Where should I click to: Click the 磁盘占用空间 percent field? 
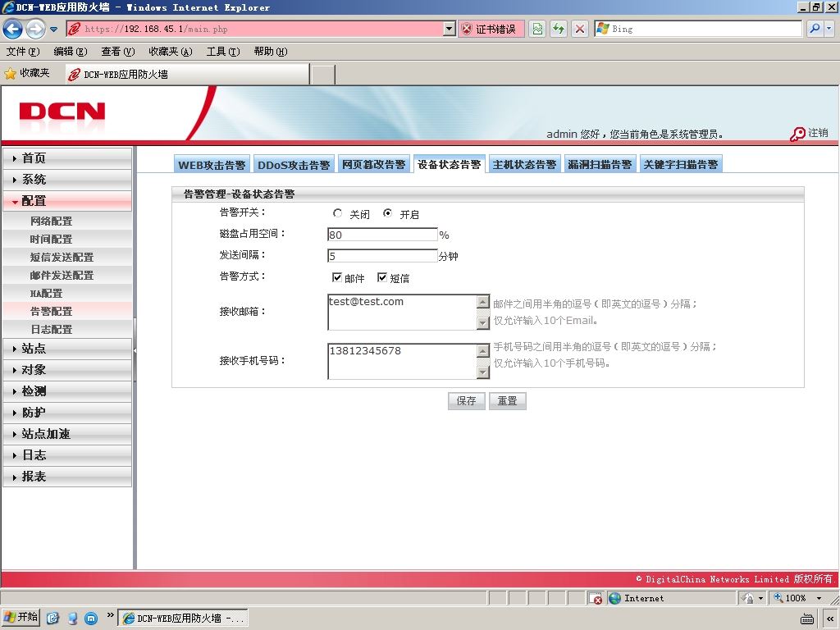[382, 235]
